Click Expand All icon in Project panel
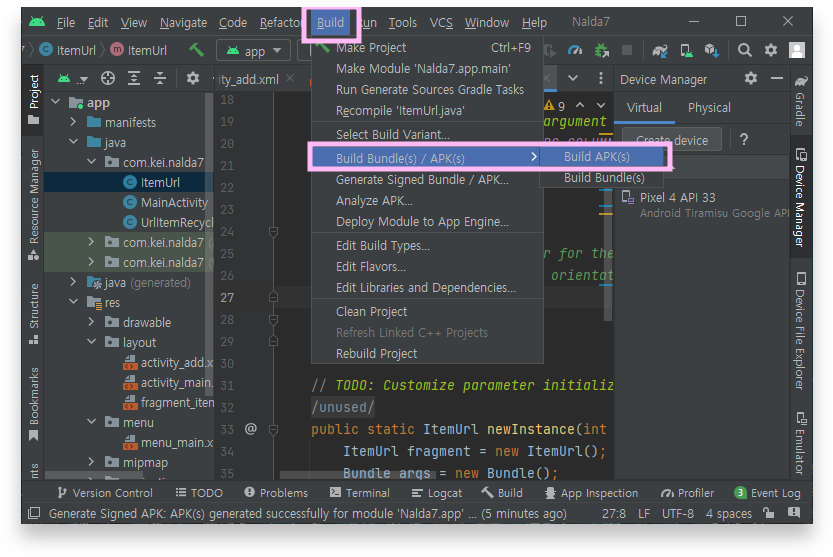 134,79
